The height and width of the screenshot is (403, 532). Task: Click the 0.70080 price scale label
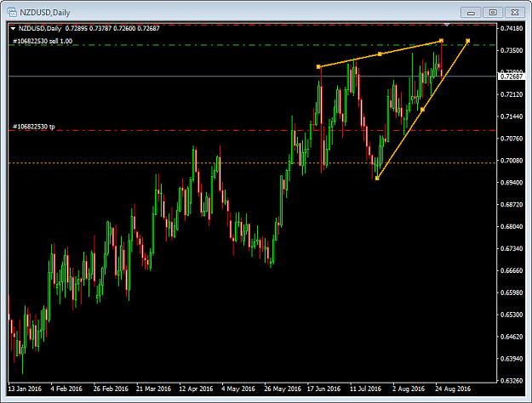coord(512,161)
